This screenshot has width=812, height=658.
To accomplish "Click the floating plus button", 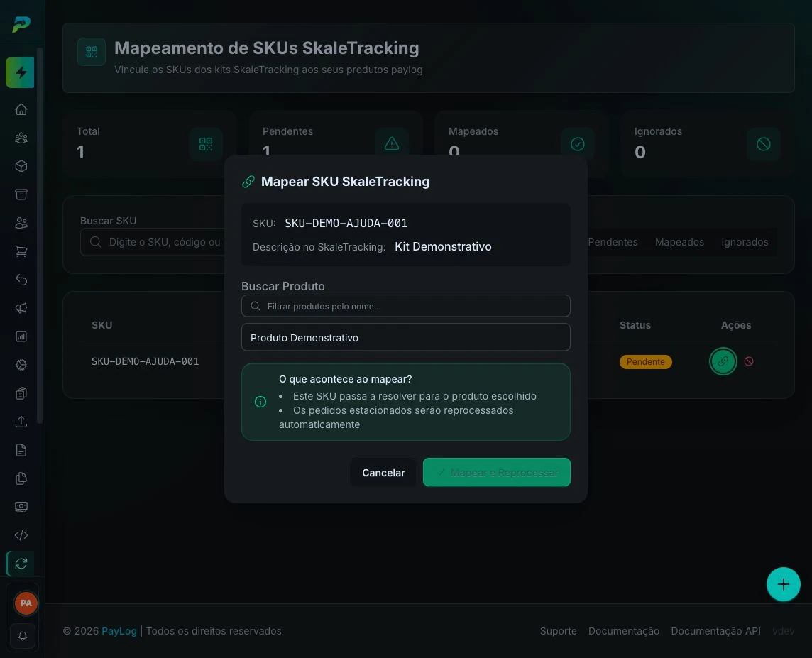I will pyautogui.click(x=783, y=584).
